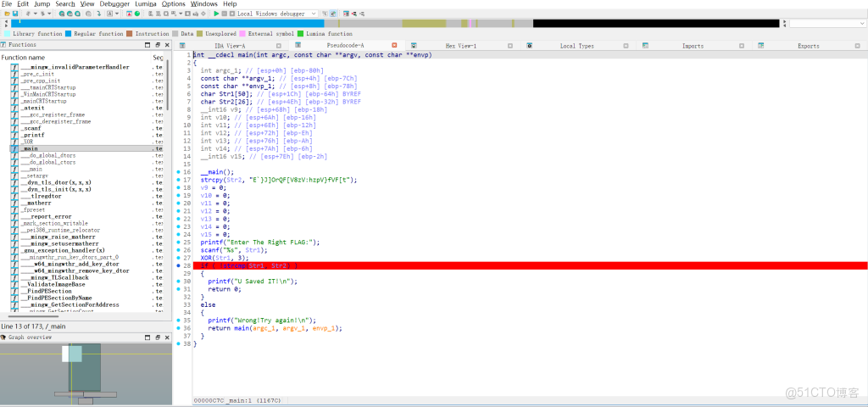This screenshot has height=407, width=868.
Task: Click the Terminate process stop icon
Action: coord(232,14)
